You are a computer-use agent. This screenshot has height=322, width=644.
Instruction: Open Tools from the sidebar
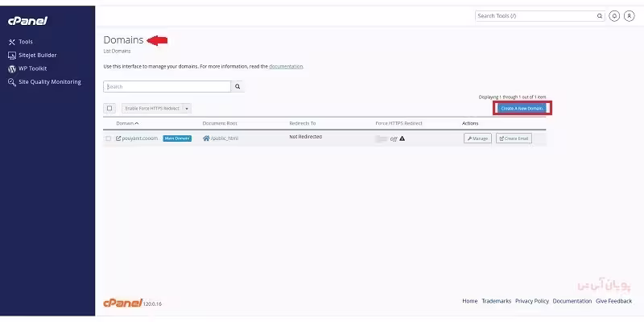tap(26, 42)
